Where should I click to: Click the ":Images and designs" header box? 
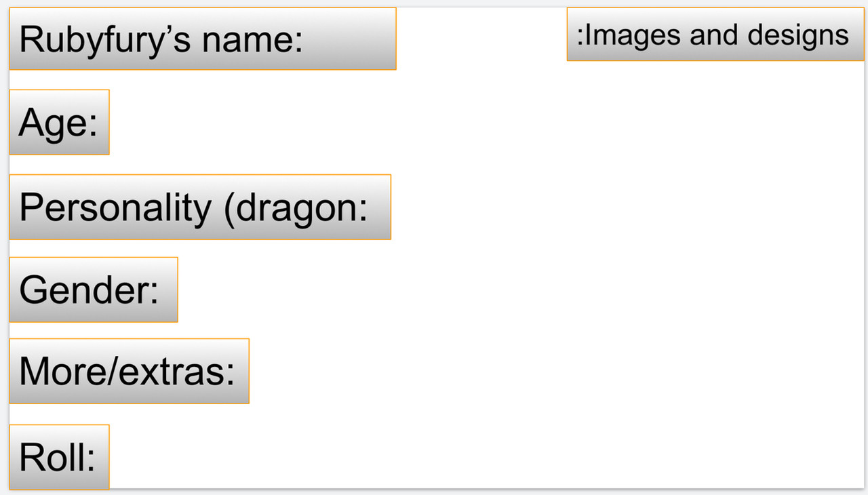click(x=715, y=35)
